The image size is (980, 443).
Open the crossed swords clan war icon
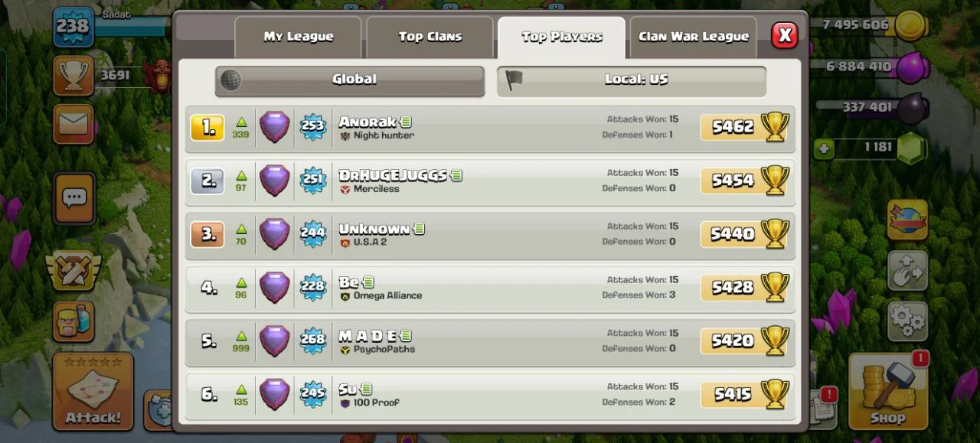coord(73,271)
